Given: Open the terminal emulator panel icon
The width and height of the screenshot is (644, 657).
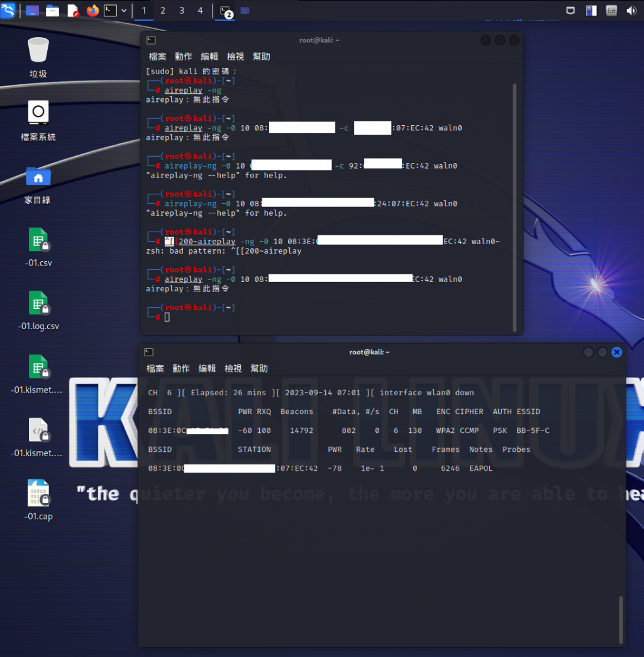Looking at the screenshot, I should (x=111, y=11).
